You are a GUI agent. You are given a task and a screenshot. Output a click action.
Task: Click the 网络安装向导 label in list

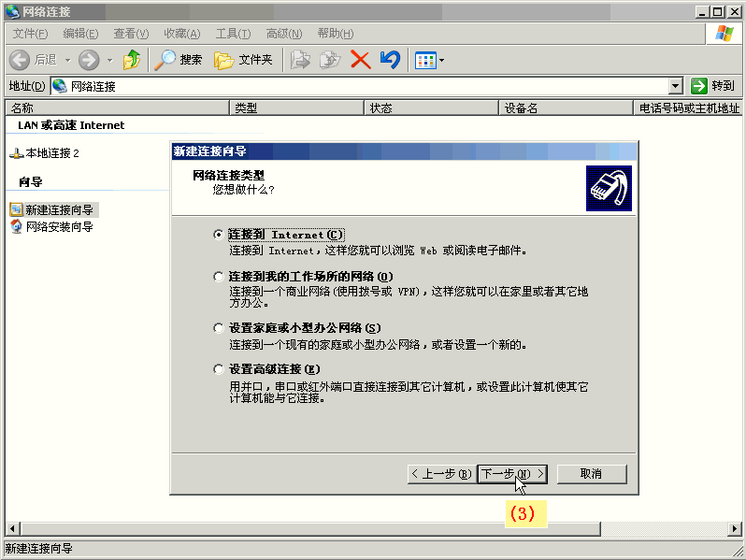coord(60,226)
